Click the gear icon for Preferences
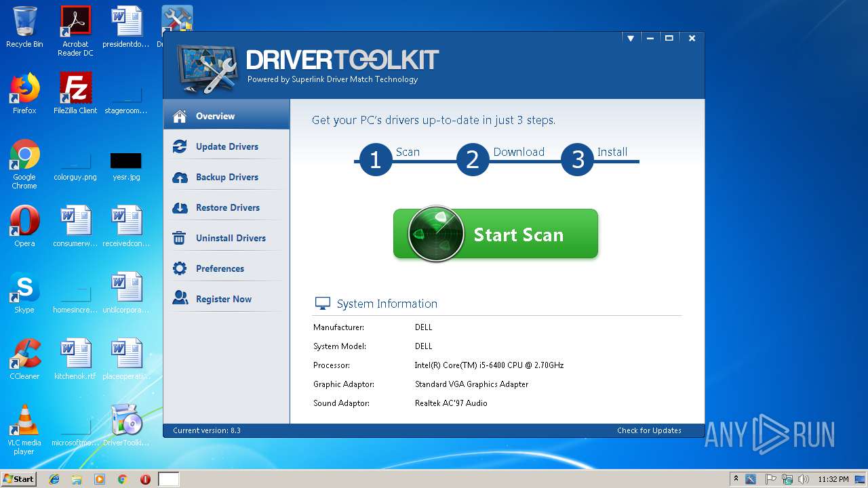868x488 pixels. 180,268
